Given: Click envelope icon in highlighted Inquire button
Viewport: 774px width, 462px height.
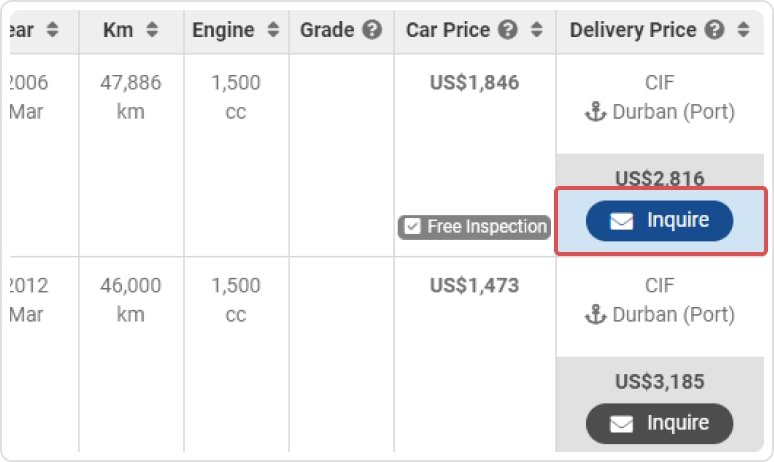Looking at the screenshot, I should (x=622, y=221).
